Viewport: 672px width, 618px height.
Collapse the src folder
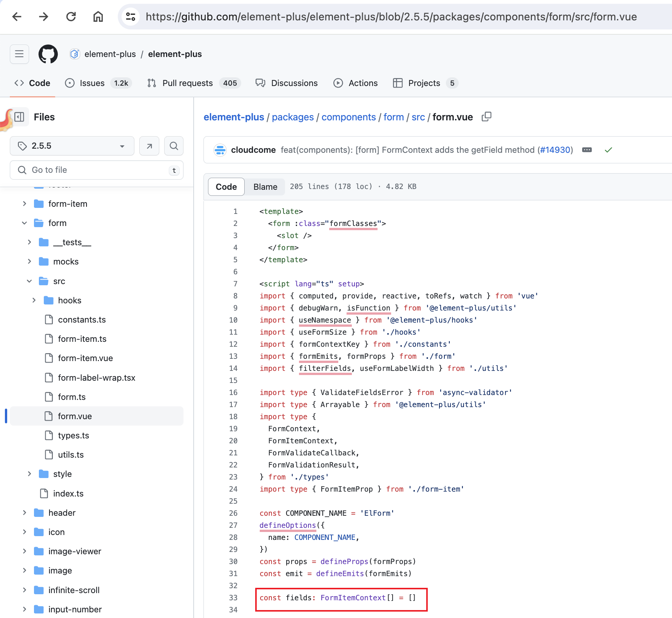pos(29,281)
